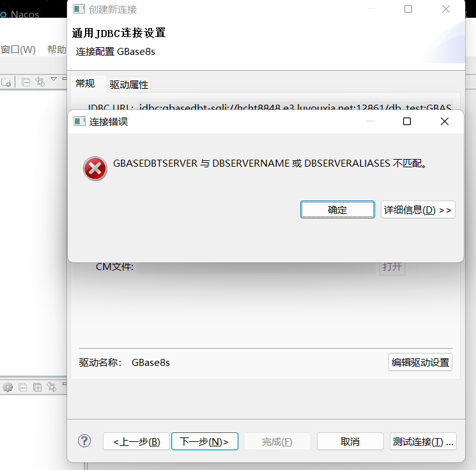Go back with <上一步(B)
Viewport: 476px width, 470px height.
pyautogui.click(x=136, y=441)
